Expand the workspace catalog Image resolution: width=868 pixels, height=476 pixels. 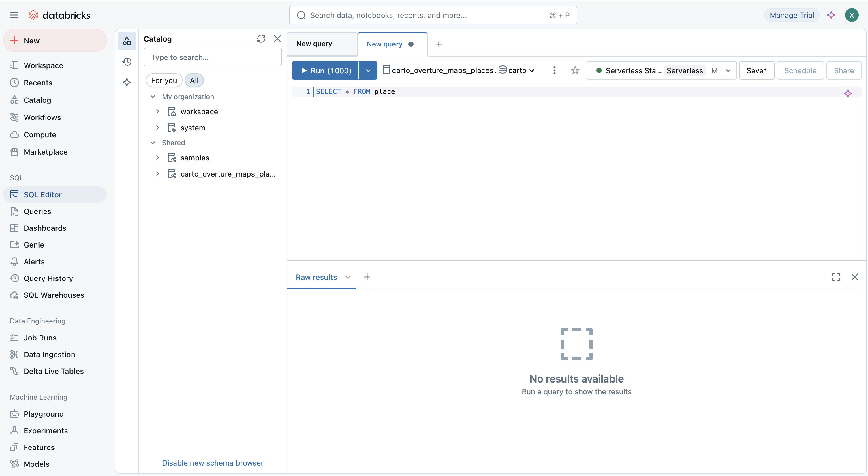tap(157, 112)
